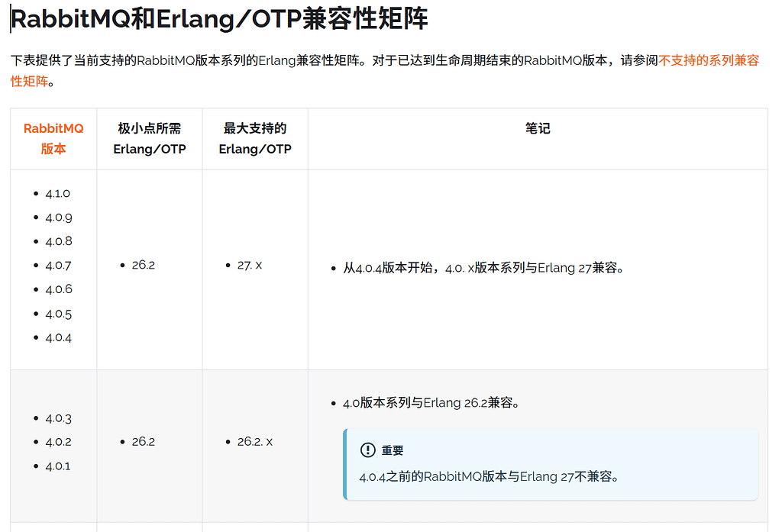Click the 27. x maximum Erlang cell
This screenshot has height=532, width=782.
pyautogui.click(x=250, y=265)
